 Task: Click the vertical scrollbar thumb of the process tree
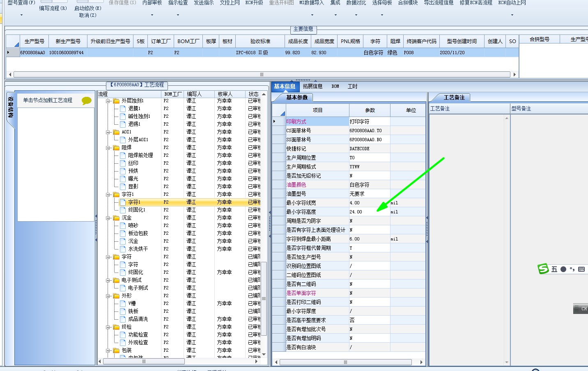264,300
